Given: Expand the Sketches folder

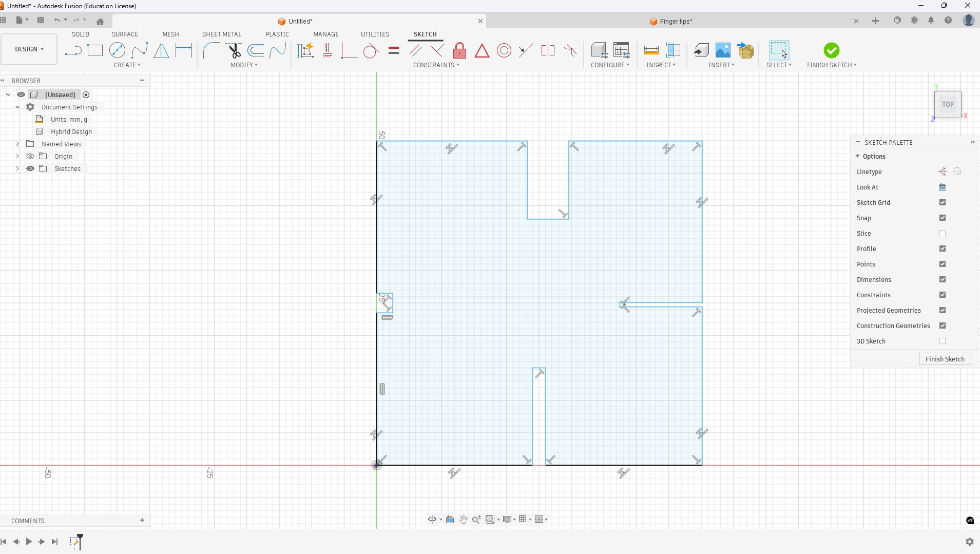Looking at the screenshot, I should pyautogui.click(x=17, y=168).
